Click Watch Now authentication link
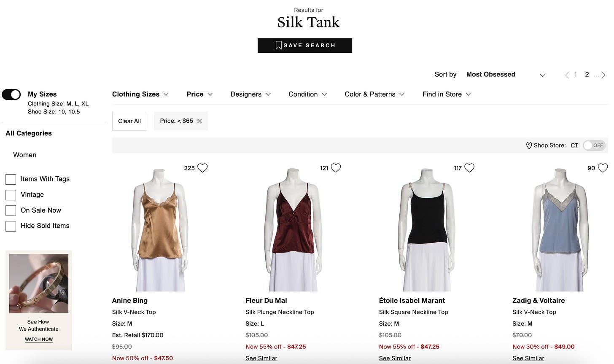The image size is (614, 364). [x=39, y=339]
